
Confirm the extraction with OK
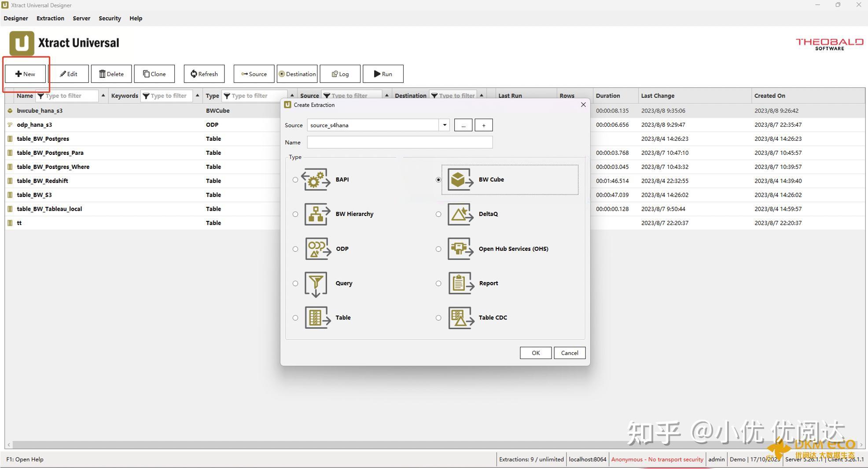pos(535,352)
